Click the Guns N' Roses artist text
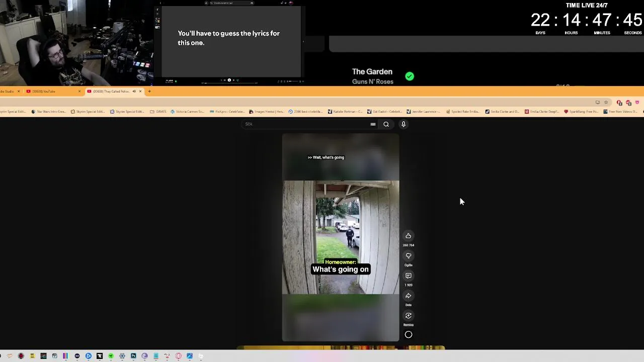This screenshot has height=362, width=644. click(373, 81)
